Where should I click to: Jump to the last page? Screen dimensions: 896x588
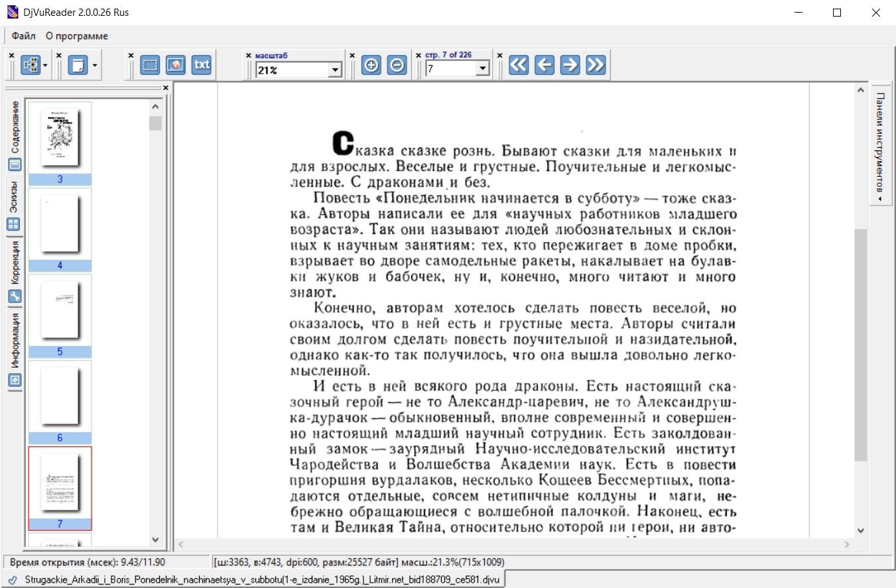[596, 65]
